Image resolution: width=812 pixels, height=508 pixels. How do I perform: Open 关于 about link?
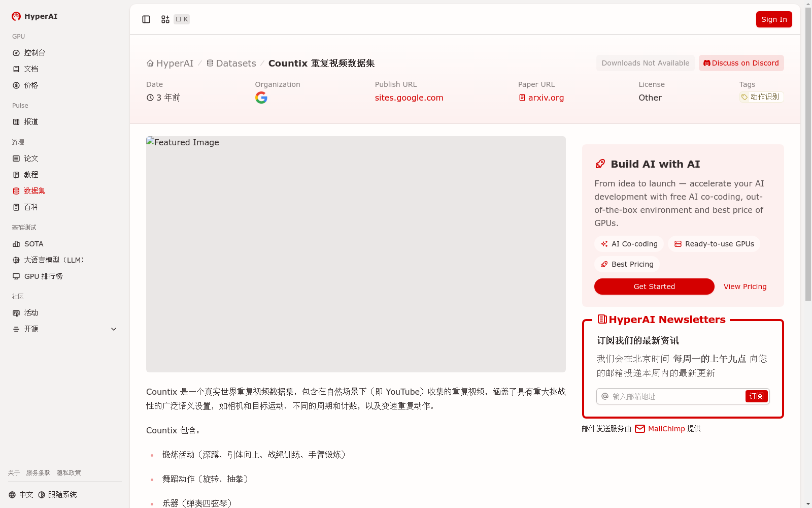(x=14, y=473)
